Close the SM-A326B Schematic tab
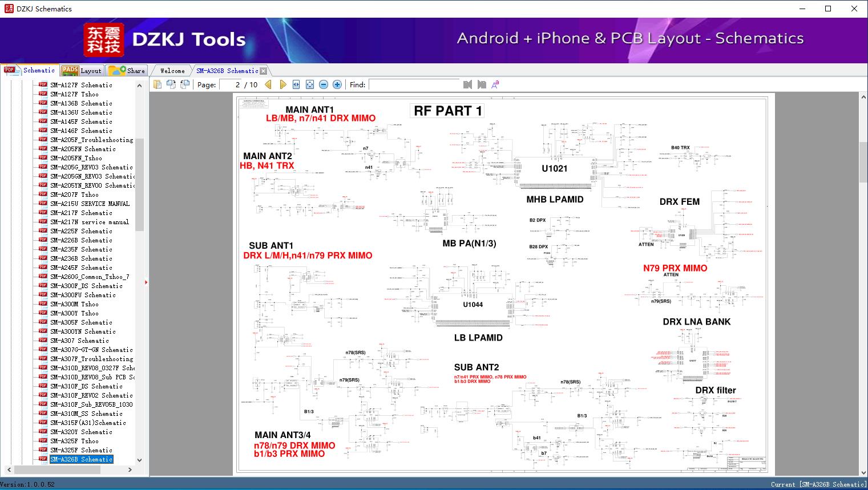Image resolution: width=868 pixels, height=490 pixels. pyautogui.click(x=263, y=71)
